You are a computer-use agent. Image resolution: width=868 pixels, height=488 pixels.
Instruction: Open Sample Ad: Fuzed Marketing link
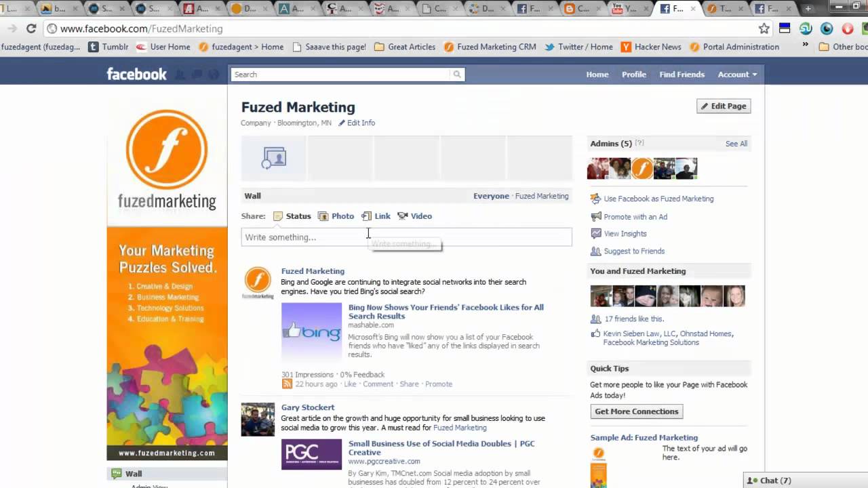point(644,438)
